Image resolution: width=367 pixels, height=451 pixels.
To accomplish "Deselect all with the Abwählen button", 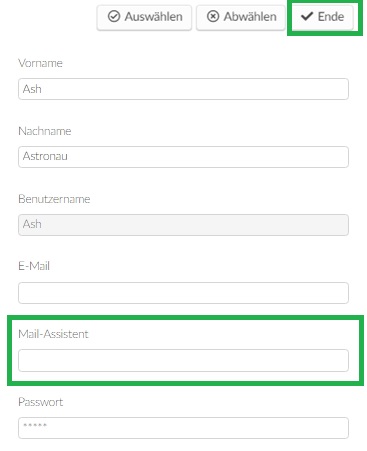I will 241,17.
